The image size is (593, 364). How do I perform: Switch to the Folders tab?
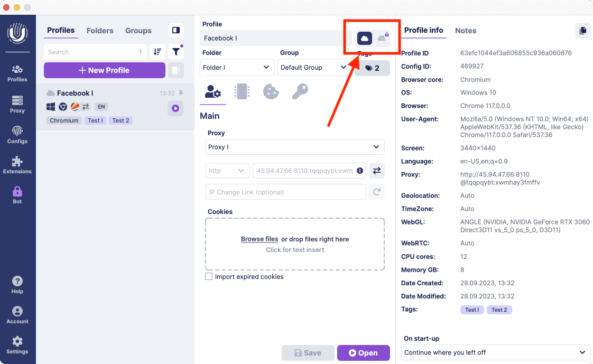pos(100,31)
